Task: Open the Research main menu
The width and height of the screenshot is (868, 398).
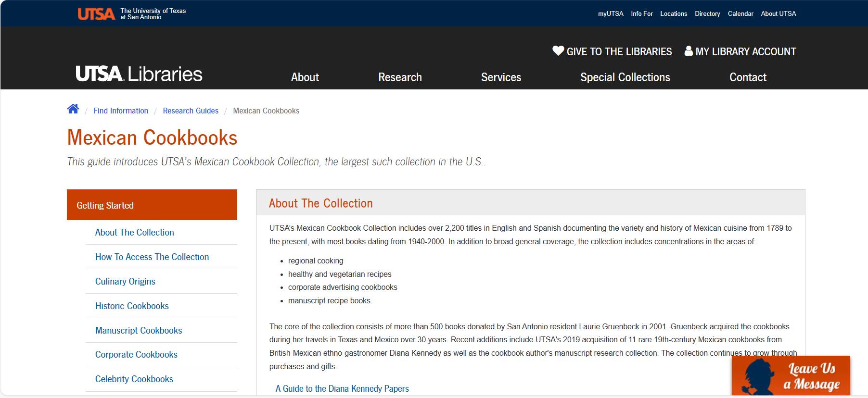Action: [400, 77]
